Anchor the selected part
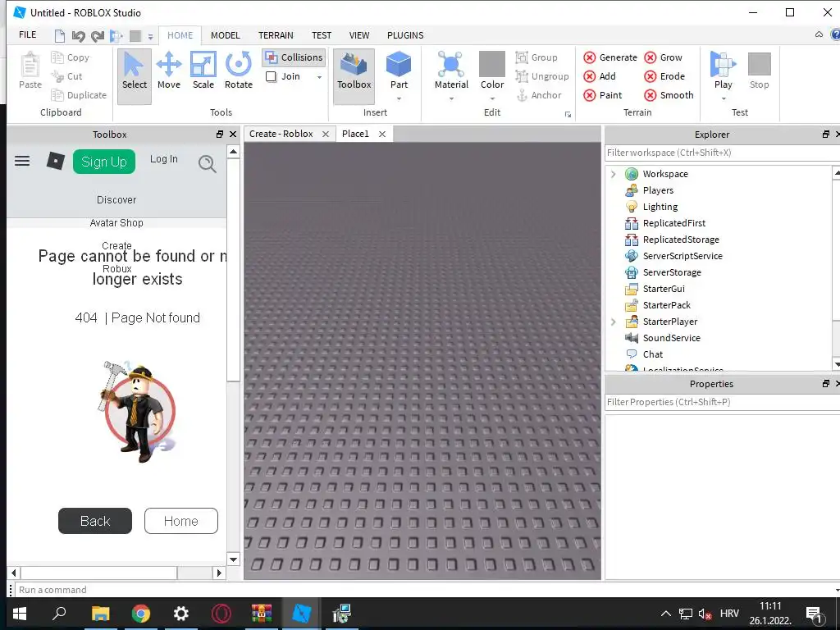Image resolution: width=840 pixels, height=630 pixels. pos(539,95)
